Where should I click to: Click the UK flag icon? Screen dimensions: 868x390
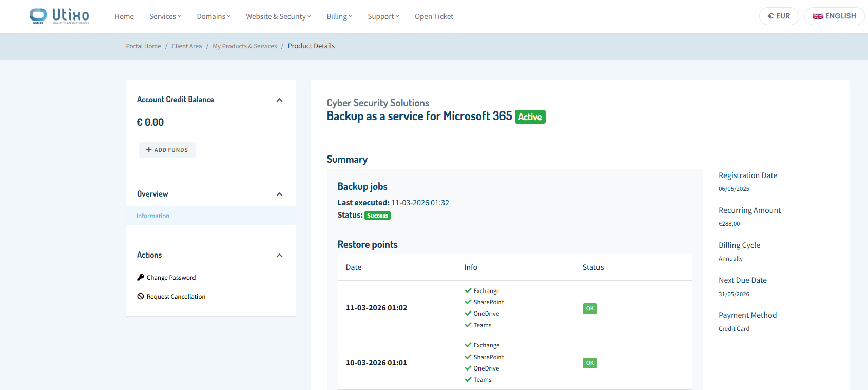(x=818, y=16)
